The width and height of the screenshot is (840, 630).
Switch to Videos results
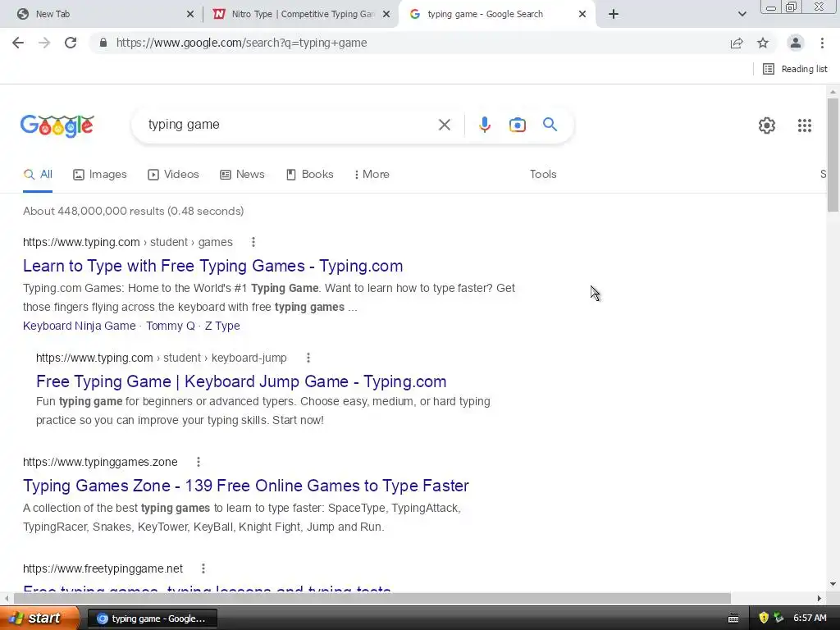(x=174, y=175)
